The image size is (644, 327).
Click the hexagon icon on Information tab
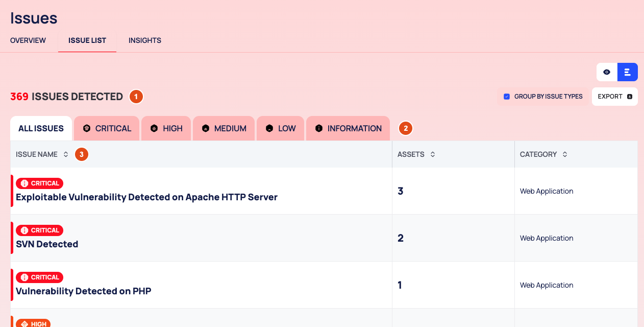(319, 128)
